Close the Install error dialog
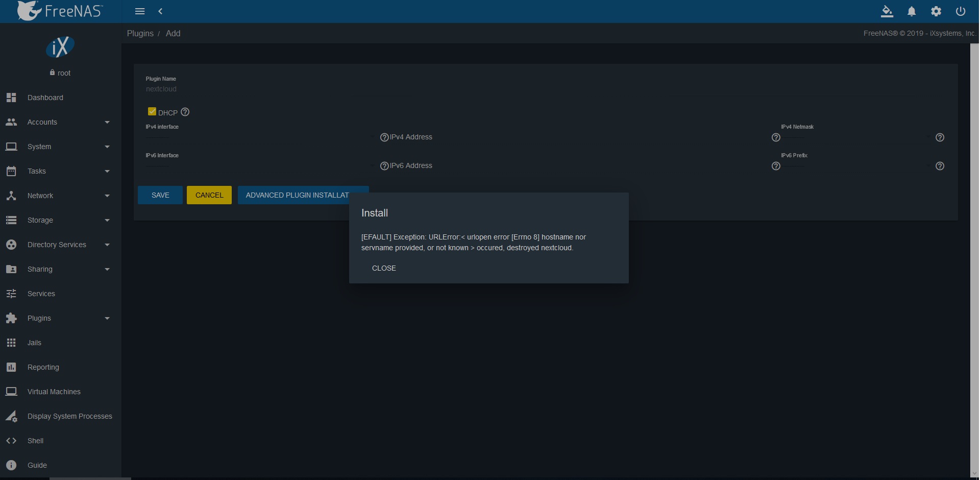Image resolution: width=980 pixels, height=480 pixels. 384,268
